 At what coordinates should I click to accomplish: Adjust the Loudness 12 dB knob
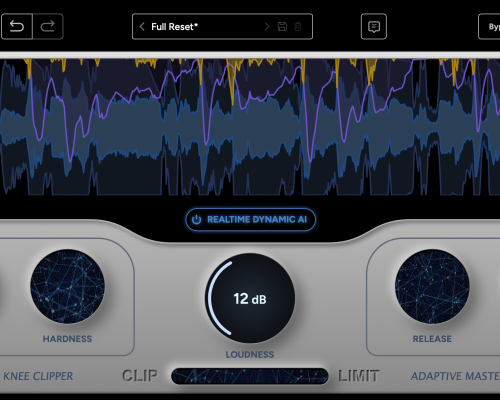250,298
